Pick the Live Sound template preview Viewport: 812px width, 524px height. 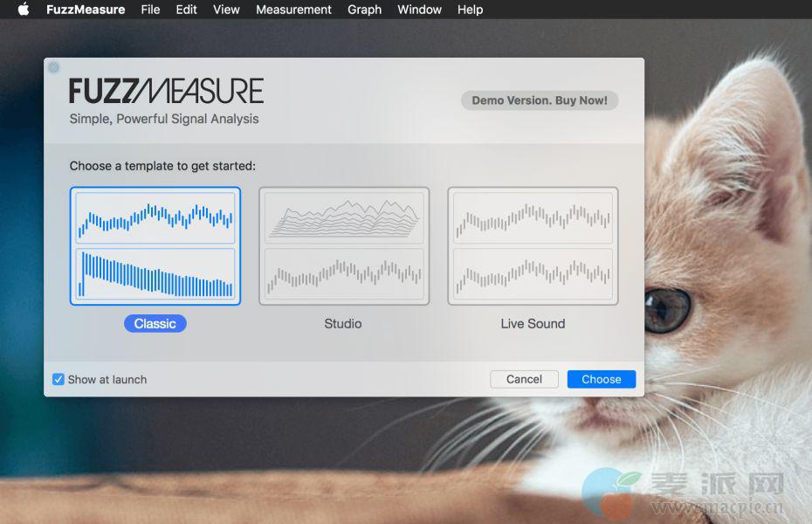pos(533,246)
